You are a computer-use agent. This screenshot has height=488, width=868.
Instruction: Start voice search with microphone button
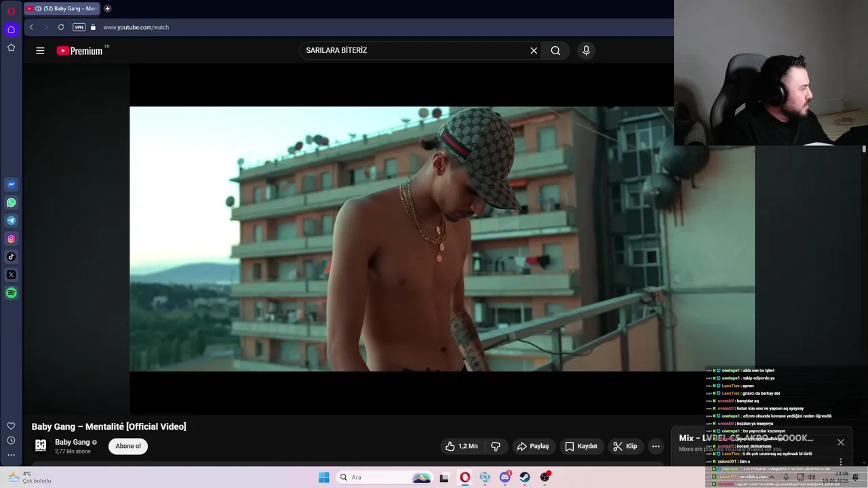[x=586, y=50]
